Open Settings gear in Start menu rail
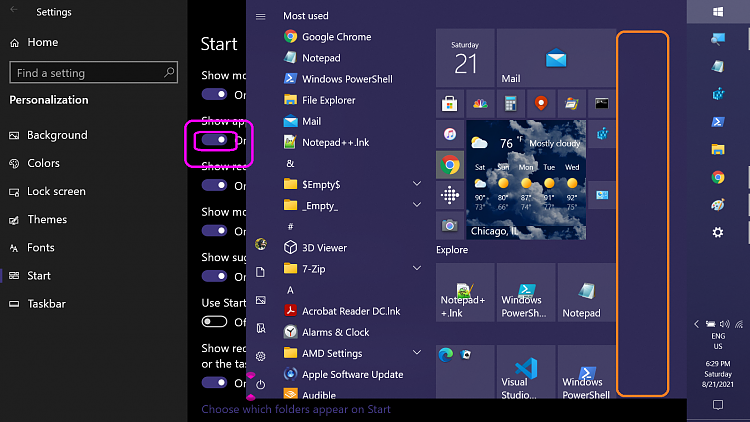Viewport: 750px width, 422px height. coord(261,356)
